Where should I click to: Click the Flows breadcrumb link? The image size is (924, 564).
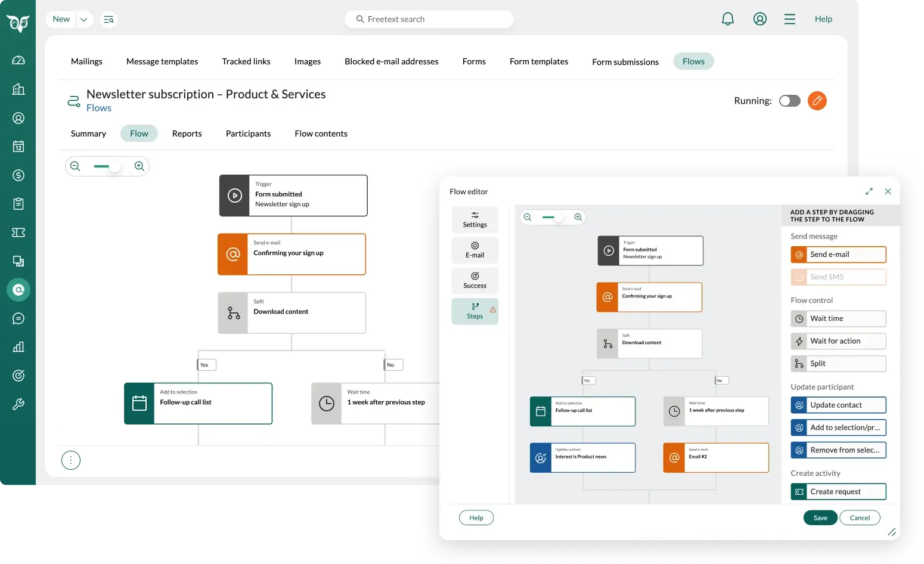(99, 108)
